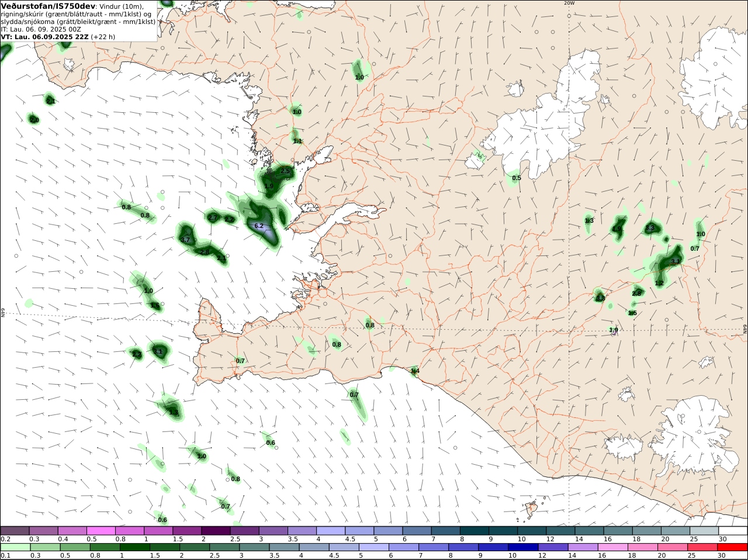The width and height of the screenshot is (748, 560).
Task: Select the palest green 0.1 rain swatch
Action: click(15, 548)
